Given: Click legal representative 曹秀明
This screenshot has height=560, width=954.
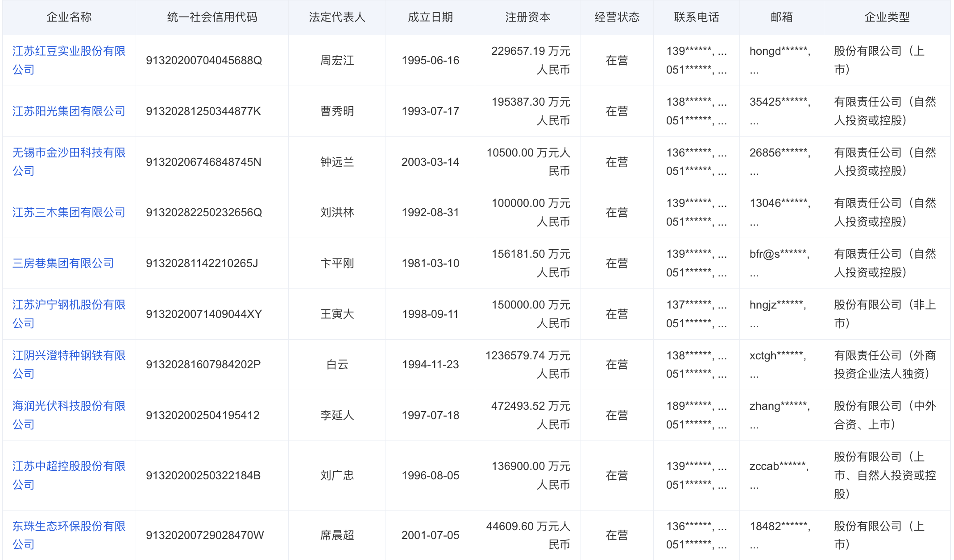Looking at the screenshot, I should (337, 111).
